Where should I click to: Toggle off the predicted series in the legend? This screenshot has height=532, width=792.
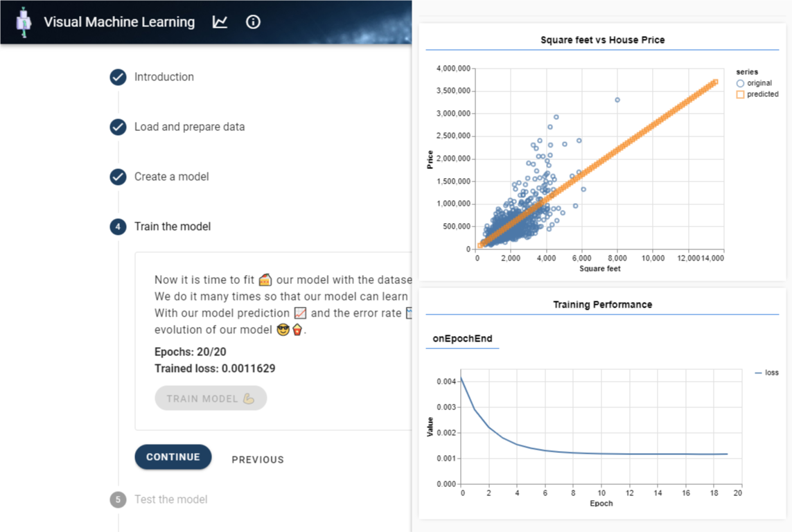pyautogui.click(x=741, y=94)
